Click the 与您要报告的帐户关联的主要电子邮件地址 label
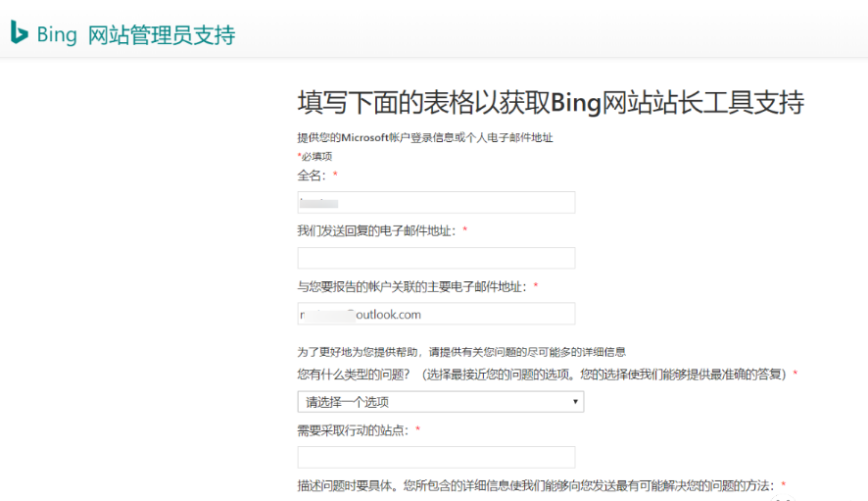This screenshot has width=868, height=501. pos(412,286)
